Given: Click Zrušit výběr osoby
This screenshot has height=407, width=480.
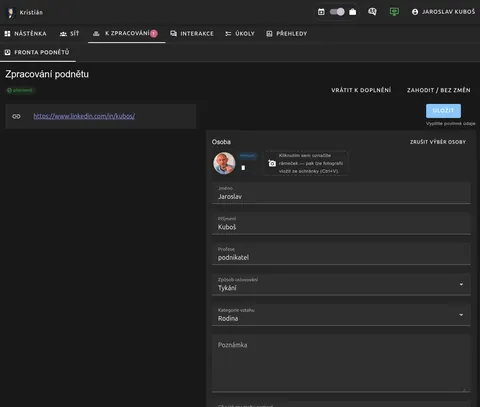Looking at the screenshot, I should point(438,142).
